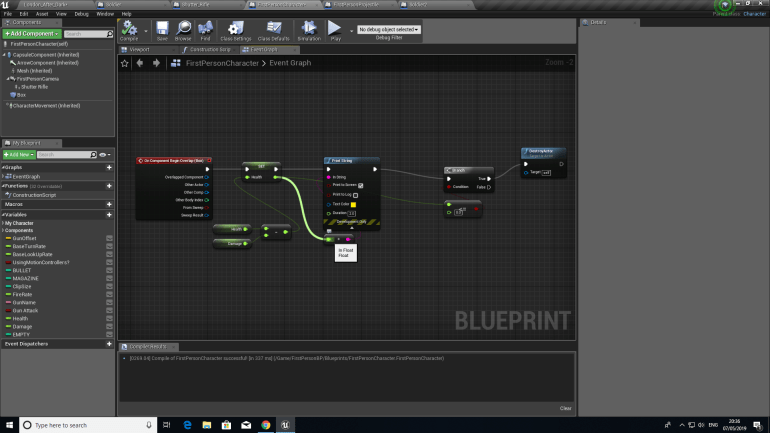The height and width of the screenshot is (433, 770).
Task: Click the favorite star icon in graph bar
Action: (x=125, y=63)
